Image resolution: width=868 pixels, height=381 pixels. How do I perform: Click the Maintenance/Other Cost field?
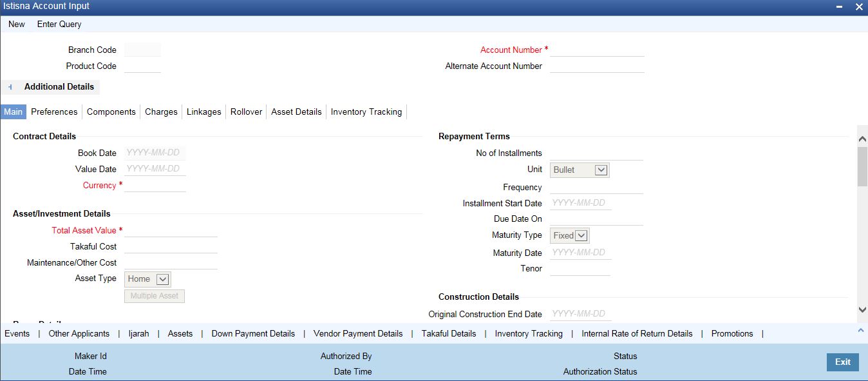171,262
